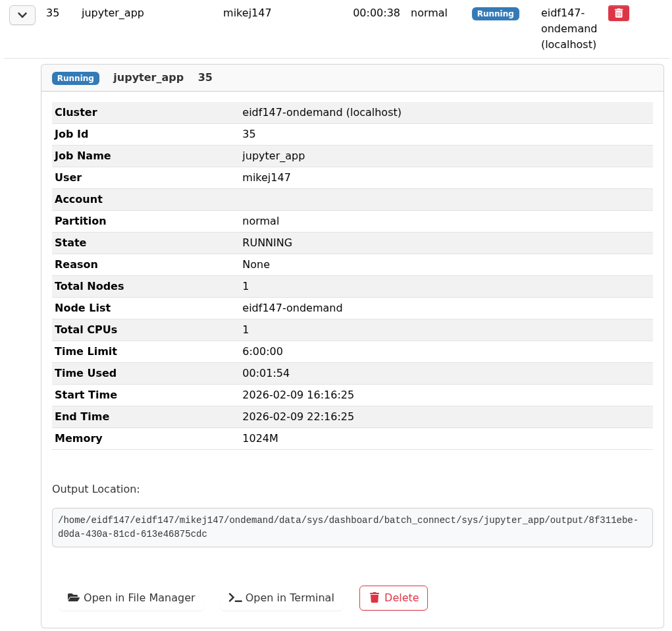Collapse job 35 row with chevron button
The image size is (672, 631).
click(x=22, y=15)
